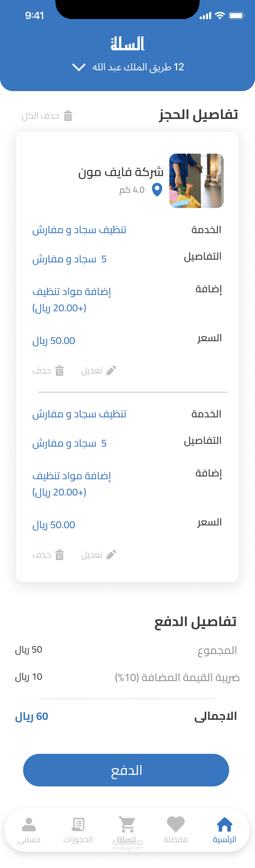Image resolution: width=255 pixels, height=868 pixels.
Task: Tap the 12 طريق الملك عبد الله address
Action: tap(138, 67)
